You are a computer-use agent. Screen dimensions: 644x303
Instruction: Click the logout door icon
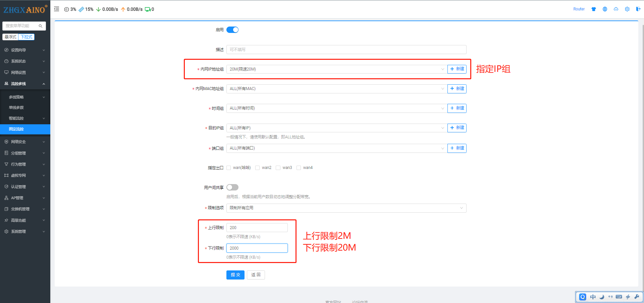638,9
